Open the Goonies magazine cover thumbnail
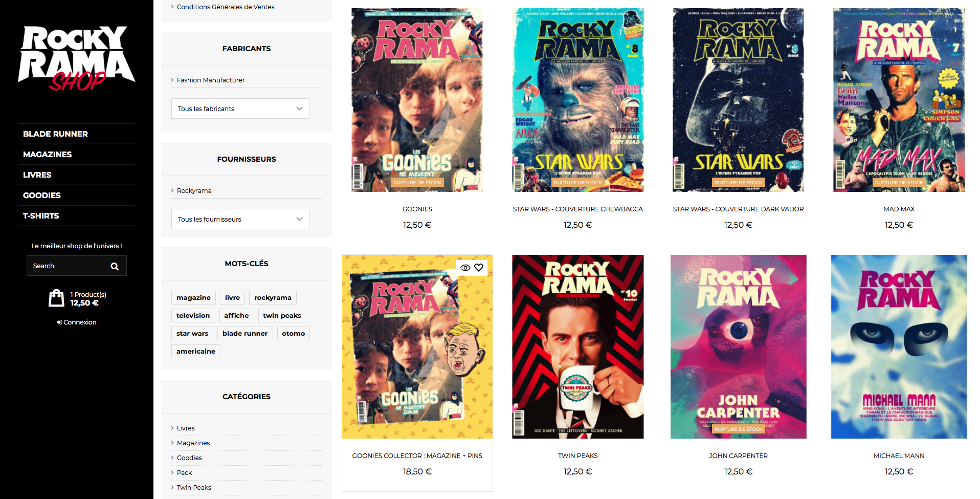The image size is (980, 499). click(x=417, y=100)
